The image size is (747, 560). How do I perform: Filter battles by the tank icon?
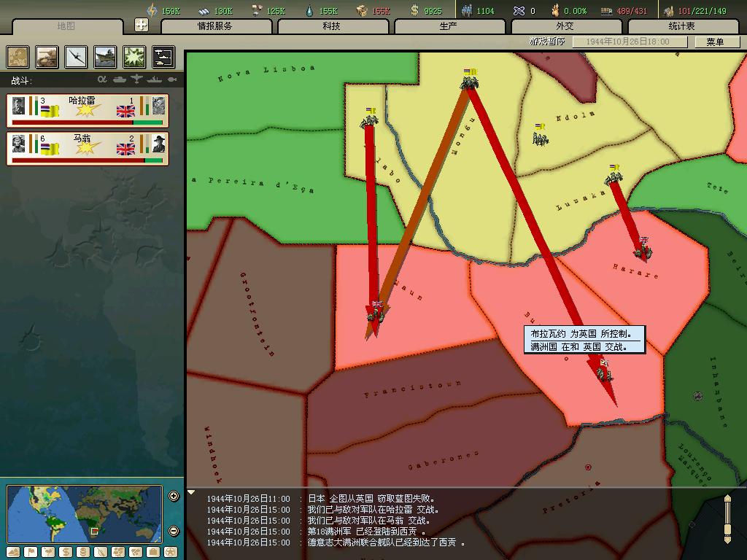(120, 79)
